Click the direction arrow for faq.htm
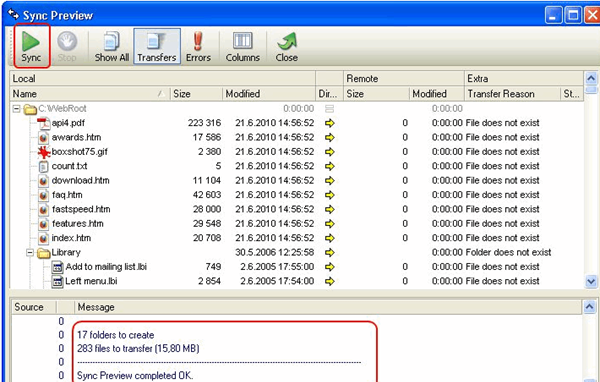Viewport: 600px width, 382px height. click(x=329, y=195)
